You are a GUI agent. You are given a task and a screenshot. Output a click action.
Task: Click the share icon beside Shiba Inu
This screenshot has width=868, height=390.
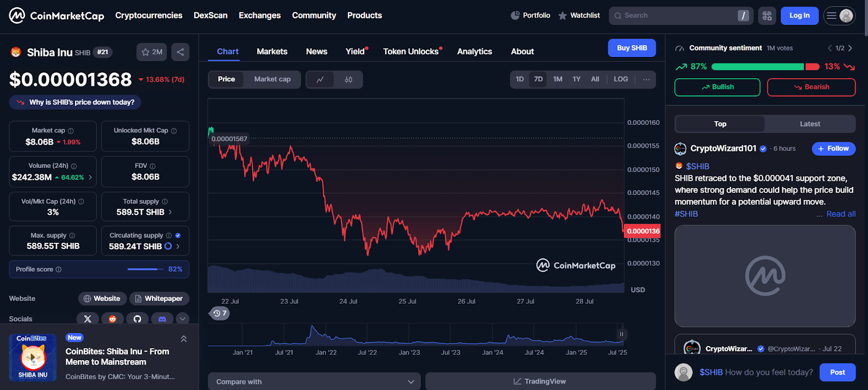(180, 52)
